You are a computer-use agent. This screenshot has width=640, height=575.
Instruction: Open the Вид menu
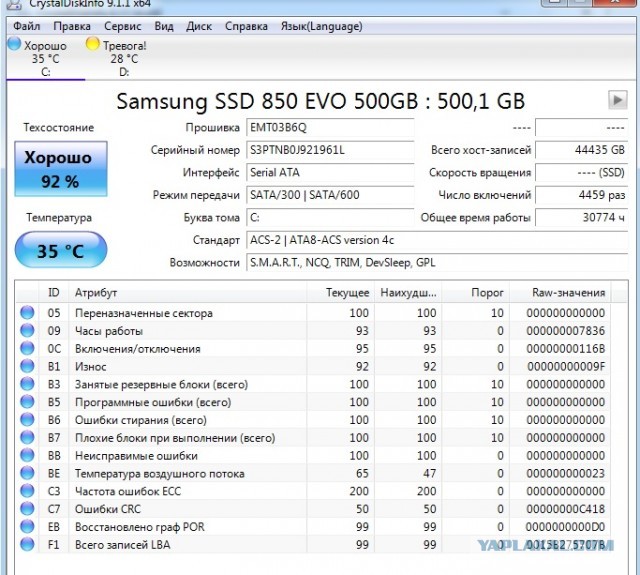tap(164, 27)
